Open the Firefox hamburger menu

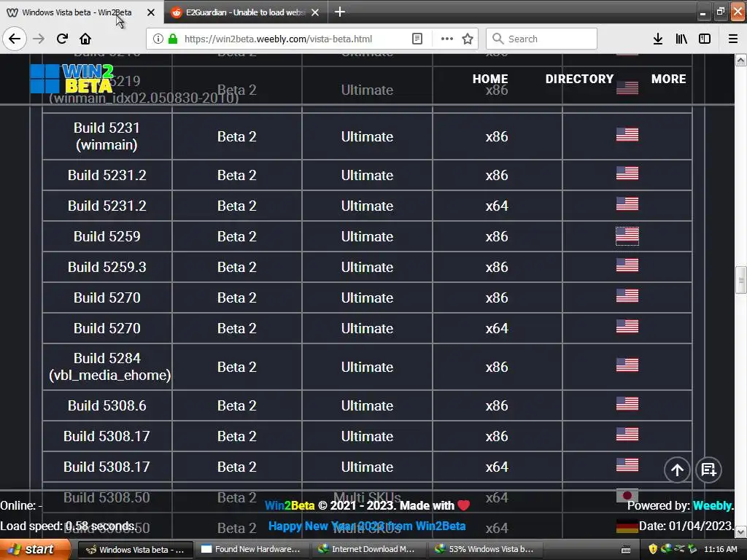(x=732, y=39)
